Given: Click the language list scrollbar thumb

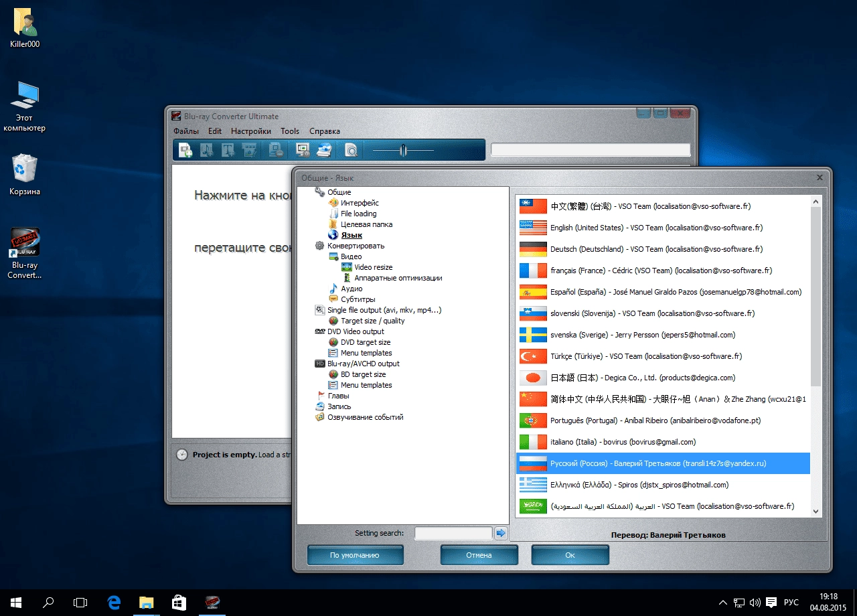Looking at the screenshot, I should (x=815, y=296).
